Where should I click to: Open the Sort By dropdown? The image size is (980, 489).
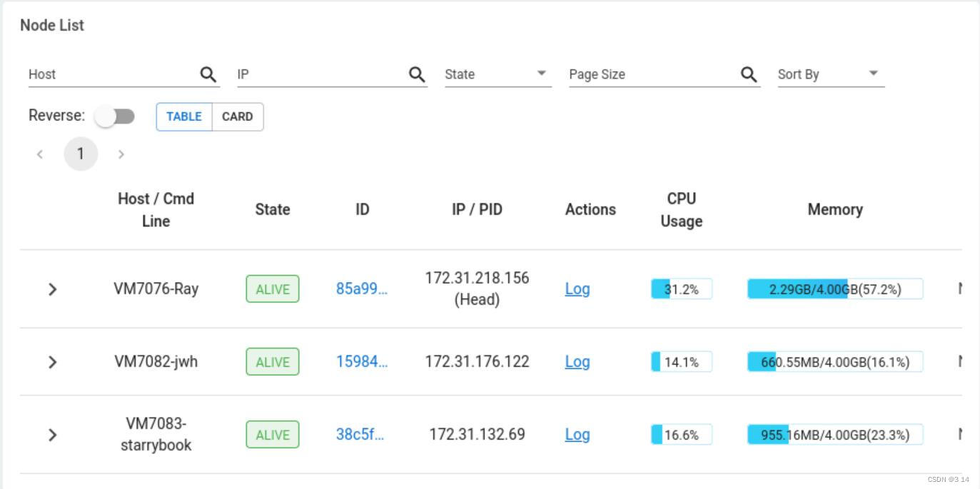872,74
